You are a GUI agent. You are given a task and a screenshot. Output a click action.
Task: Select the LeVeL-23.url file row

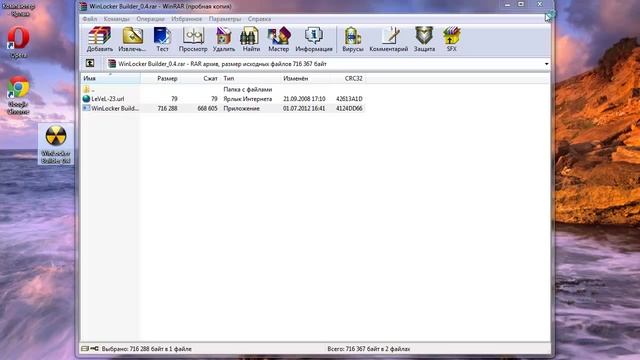pos(222,99)
